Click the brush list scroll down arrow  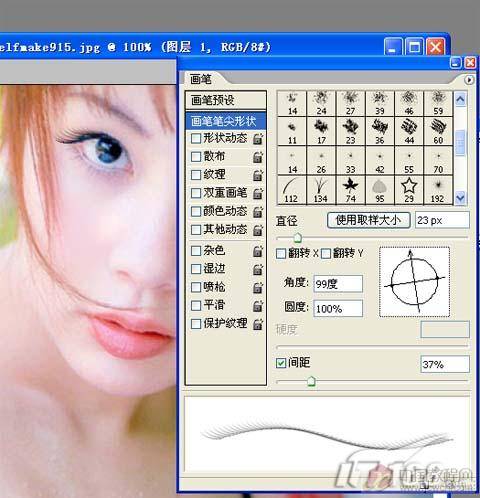[461, 198]
